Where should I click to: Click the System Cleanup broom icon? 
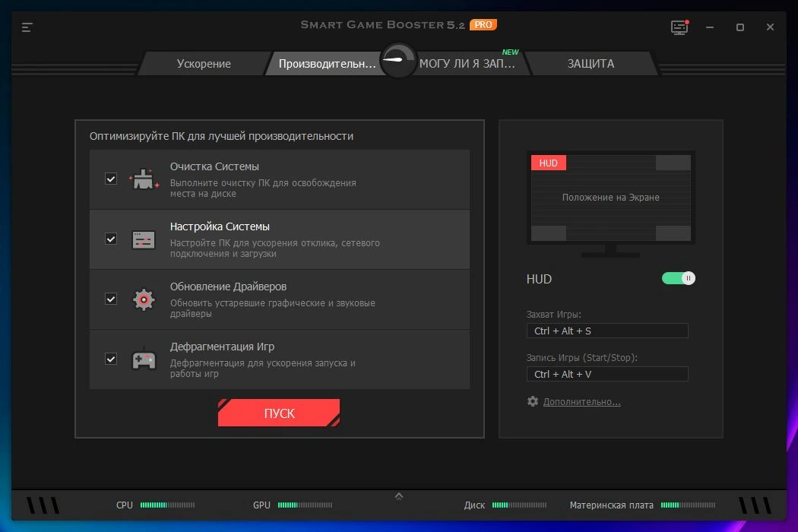144,179
